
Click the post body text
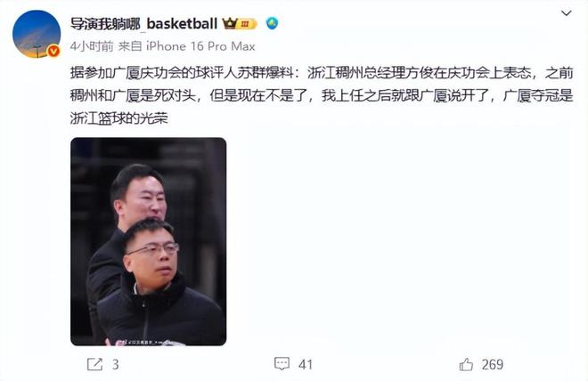[322, 95]
